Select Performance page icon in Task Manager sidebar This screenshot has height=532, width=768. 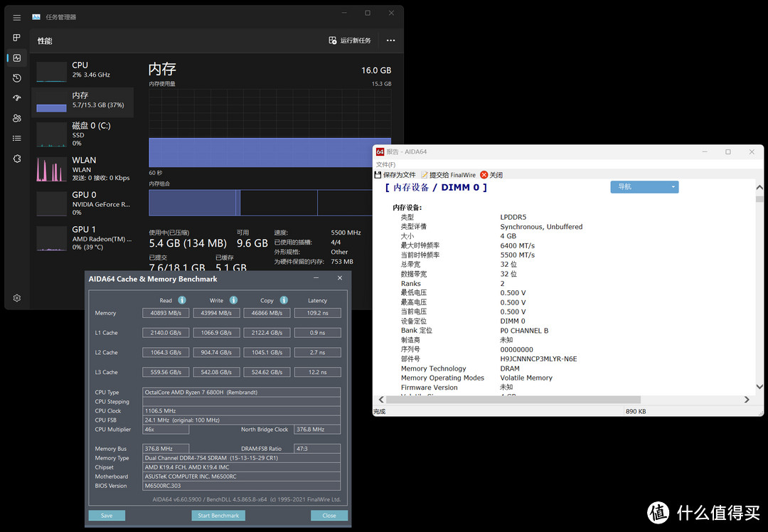(16, 58)
